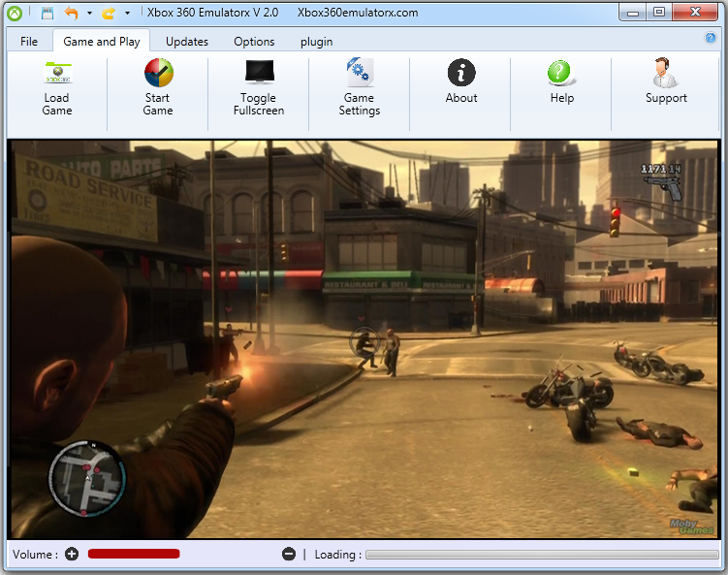This screenshot has width=728, height=575.
Task: Click the Loading progress bar
Action: click(542, 555)
